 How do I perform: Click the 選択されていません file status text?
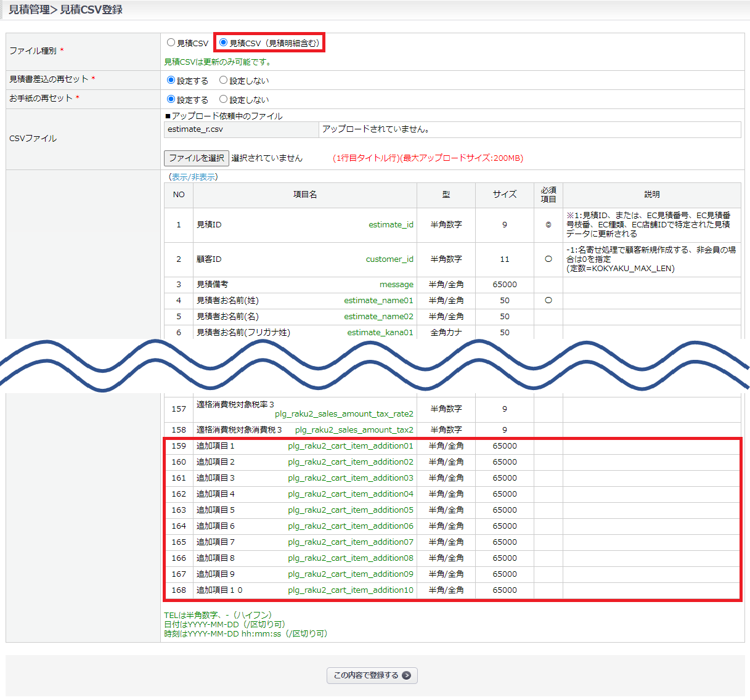267,158
